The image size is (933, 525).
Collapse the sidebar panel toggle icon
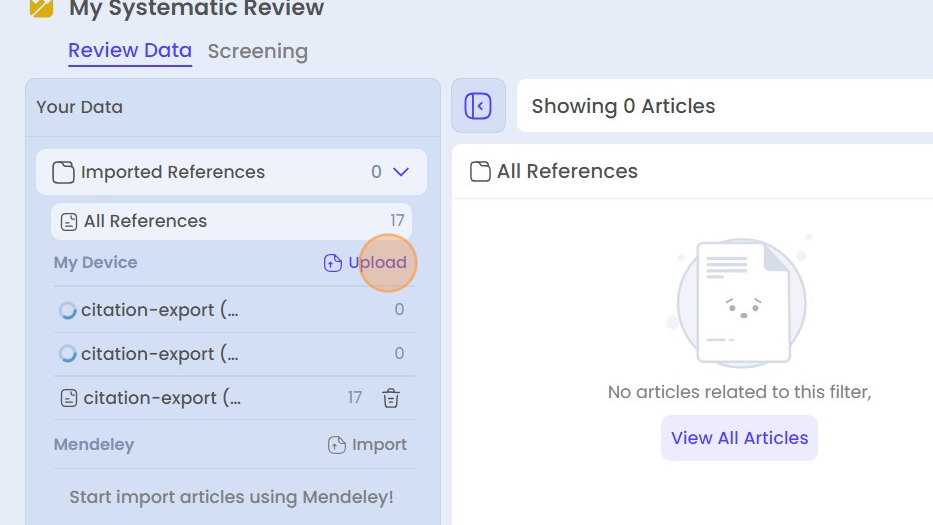(478, 106)
